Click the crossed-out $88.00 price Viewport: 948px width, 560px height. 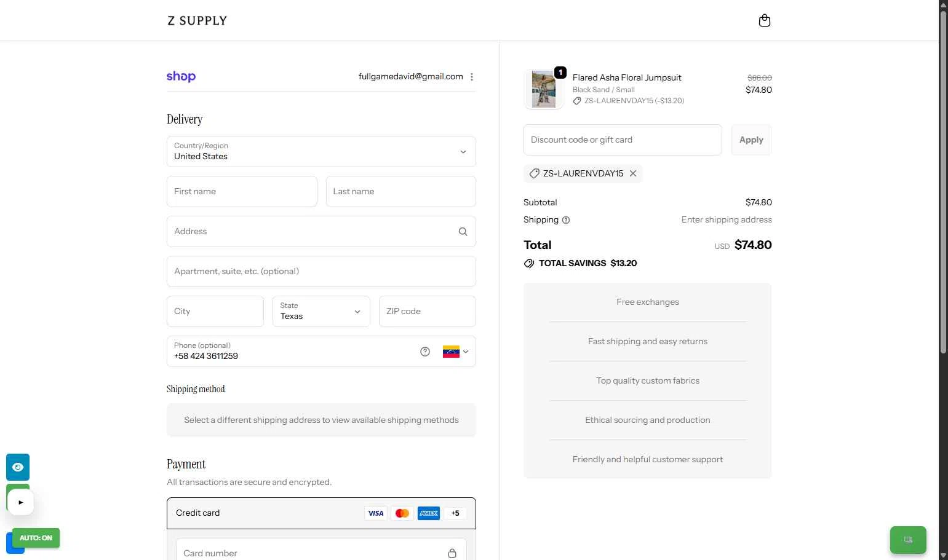[760, 77]
